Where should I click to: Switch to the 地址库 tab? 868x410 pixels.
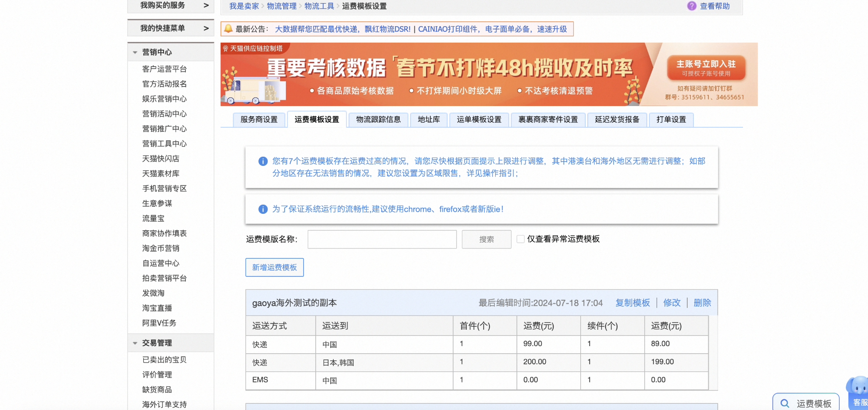tap(429, 120)
